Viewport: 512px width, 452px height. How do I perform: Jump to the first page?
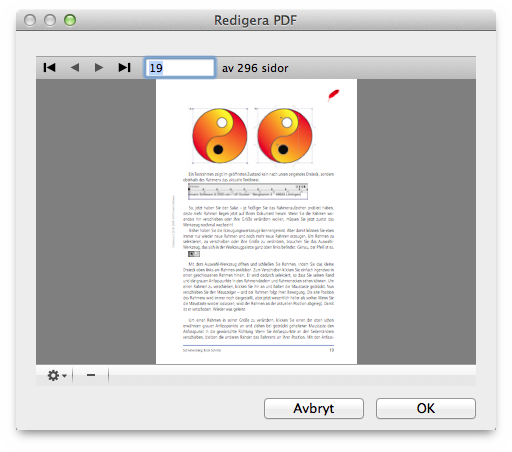(49, 68)
